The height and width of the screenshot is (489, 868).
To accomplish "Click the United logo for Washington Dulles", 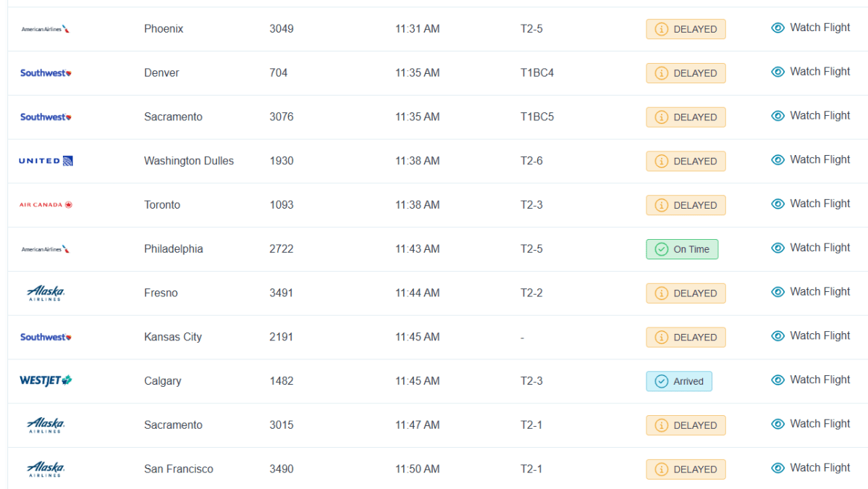I will point(46,161).
